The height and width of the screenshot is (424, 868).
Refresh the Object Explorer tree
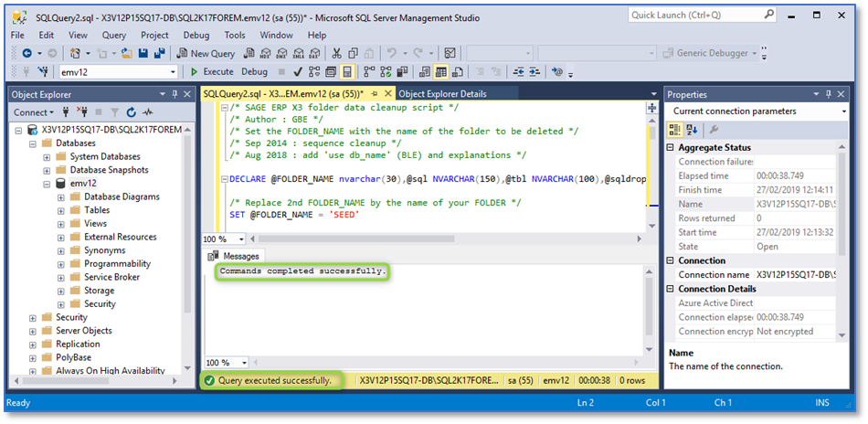click(x=132, y=112)
